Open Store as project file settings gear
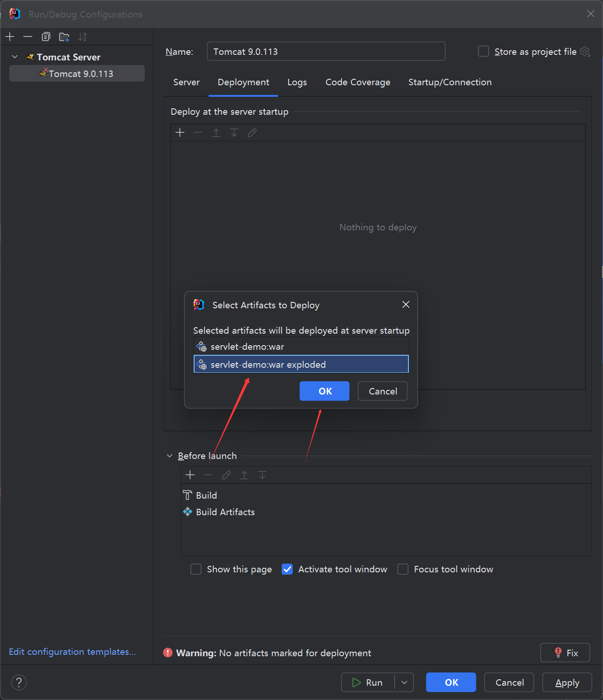603x700 pixels. (585, 52)
